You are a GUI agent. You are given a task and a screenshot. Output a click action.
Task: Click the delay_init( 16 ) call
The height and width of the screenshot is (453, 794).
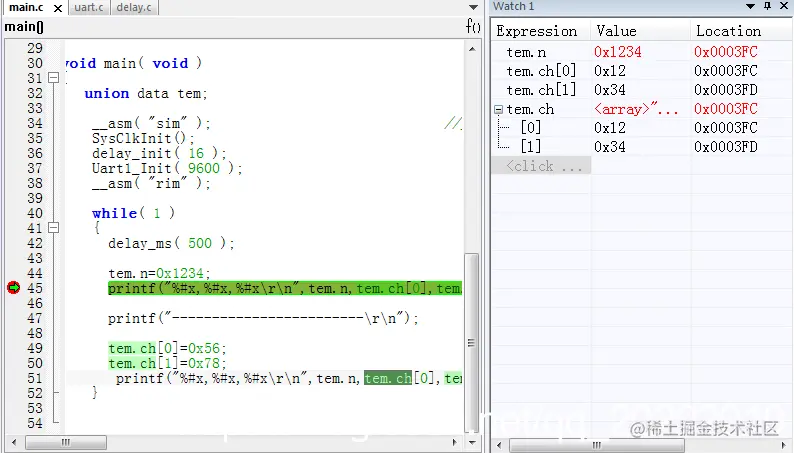click(159, 153)
